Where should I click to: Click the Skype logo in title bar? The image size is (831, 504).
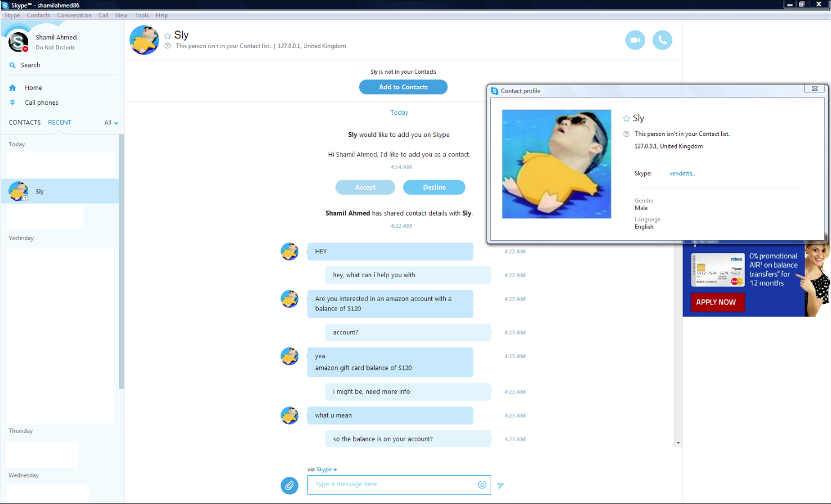pos(5,5)
